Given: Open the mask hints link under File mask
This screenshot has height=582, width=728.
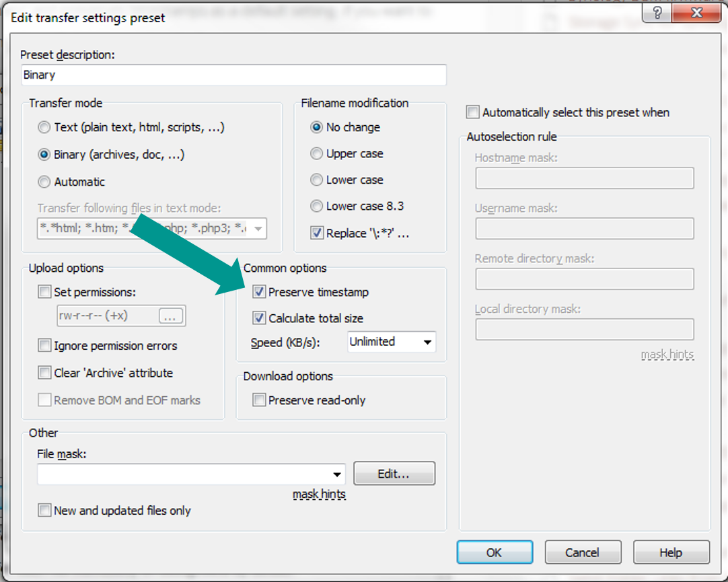Looking at the screenshot, I should [x=319, y=495].
